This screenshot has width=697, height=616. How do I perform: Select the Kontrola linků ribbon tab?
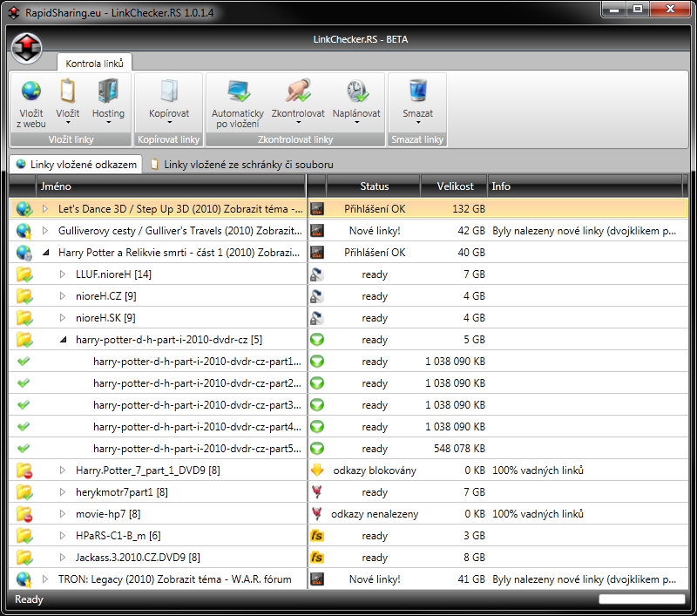coord(94,63)
